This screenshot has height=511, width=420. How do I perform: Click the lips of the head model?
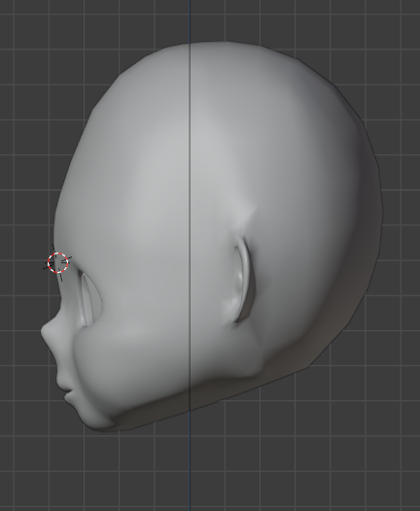point(66,390)
